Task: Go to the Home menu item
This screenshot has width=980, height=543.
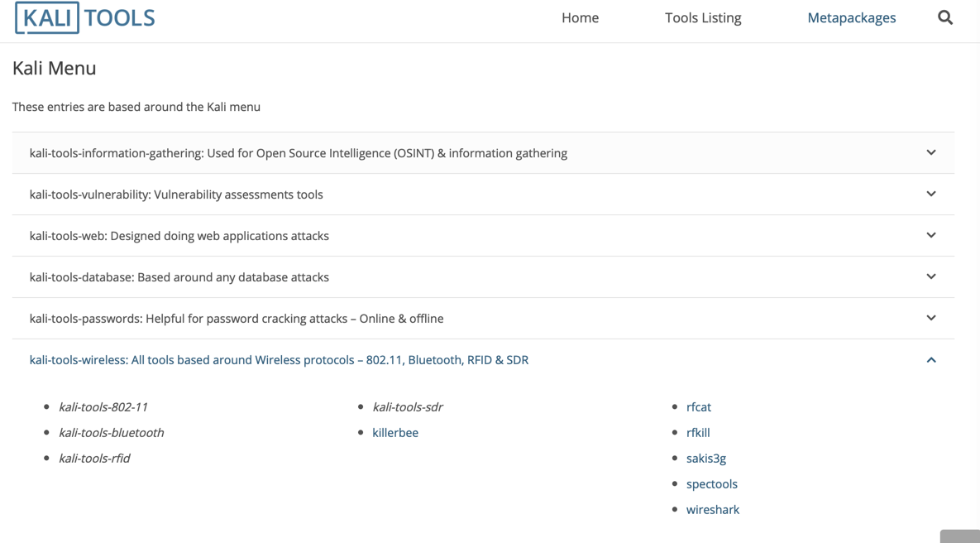Action: pyautogui.click(x=580, y=18)
